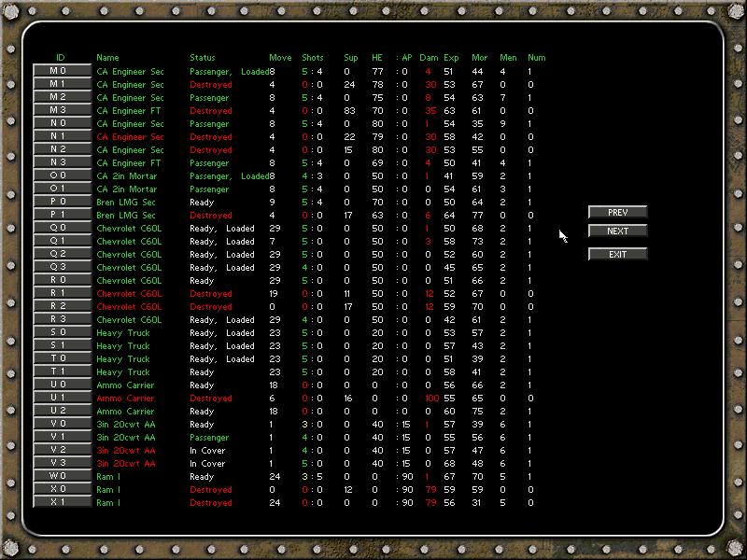The image size is (747, 560).
Task: Click the Move column header
Action: [x=280, y=58]
